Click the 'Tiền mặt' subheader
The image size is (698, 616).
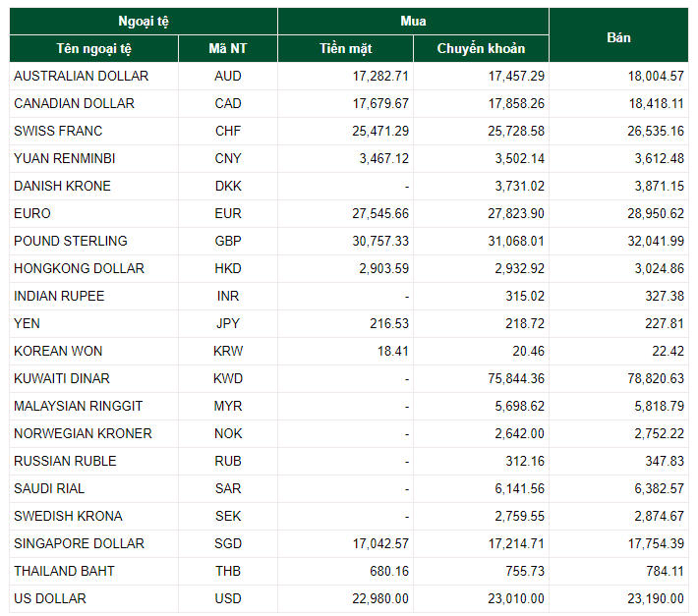[x=345, y=49]
